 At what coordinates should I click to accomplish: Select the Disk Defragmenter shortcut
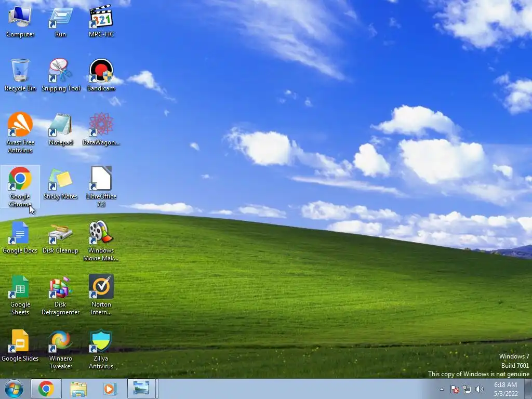point(60,295)
